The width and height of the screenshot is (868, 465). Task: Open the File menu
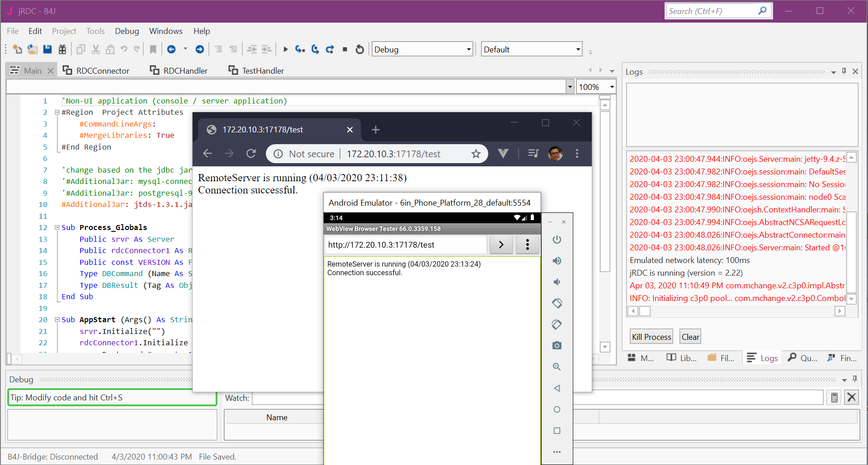click(13, 31)
